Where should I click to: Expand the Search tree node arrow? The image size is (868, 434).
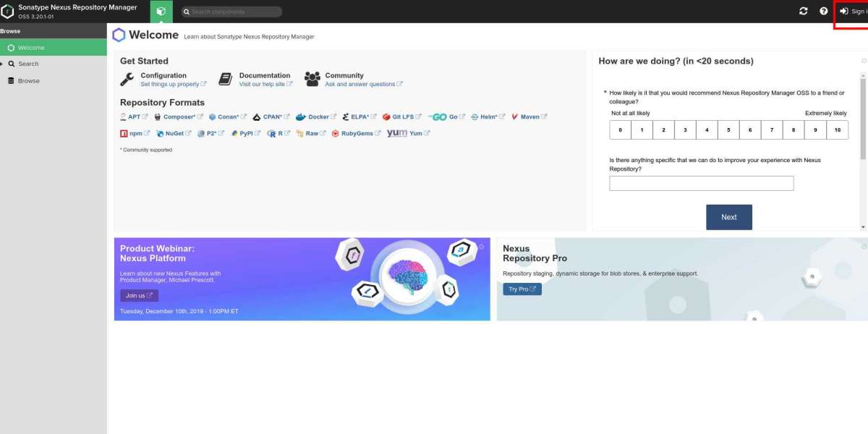click(2, 64)
